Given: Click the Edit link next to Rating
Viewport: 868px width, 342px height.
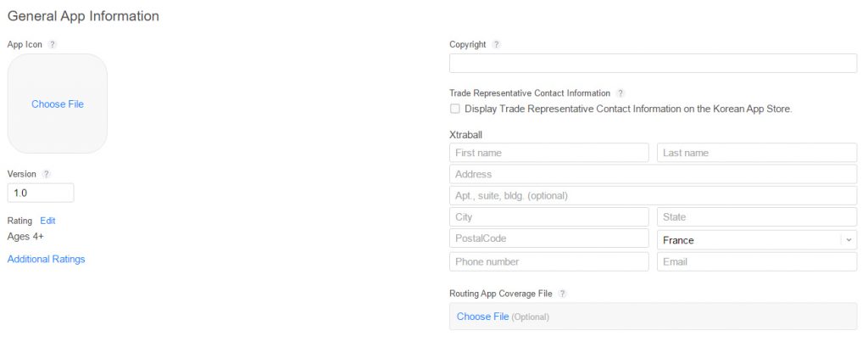Looking at the screenshot, I should [x=47, y=221].
